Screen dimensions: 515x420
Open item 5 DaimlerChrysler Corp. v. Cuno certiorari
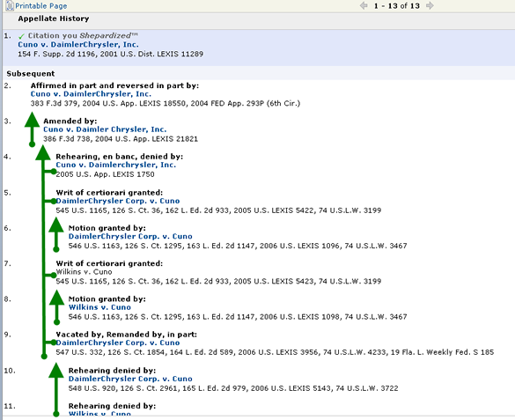click(118, 201)
